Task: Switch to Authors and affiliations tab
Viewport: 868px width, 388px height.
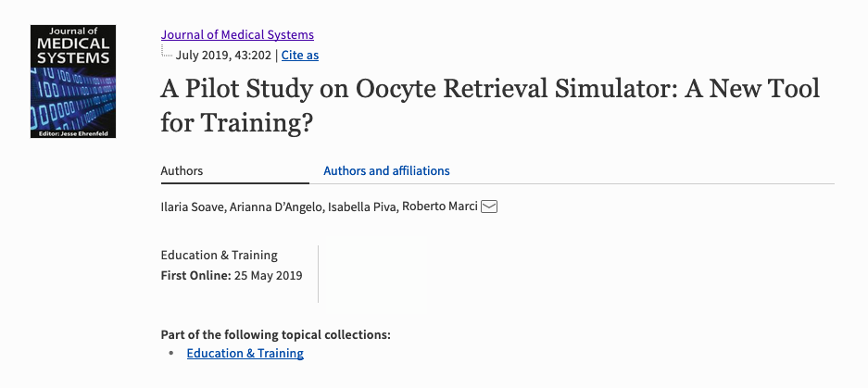Action: pos(386,171)
